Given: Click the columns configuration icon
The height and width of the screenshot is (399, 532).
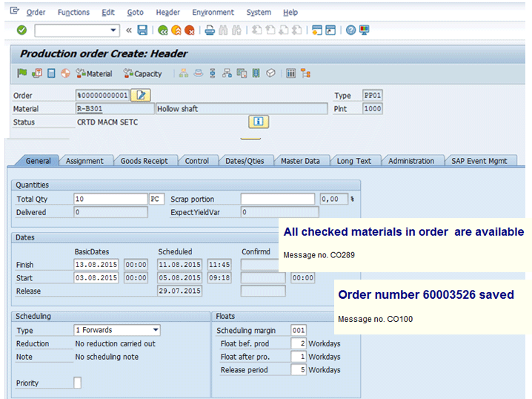Looking at the screenshot, I should (x=290, y=73).
